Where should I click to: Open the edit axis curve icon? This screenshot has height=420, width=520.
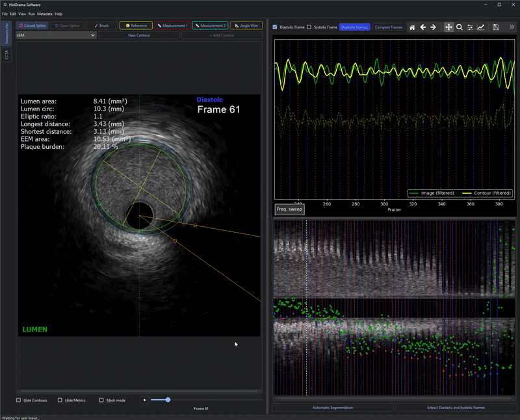(480, 27)
